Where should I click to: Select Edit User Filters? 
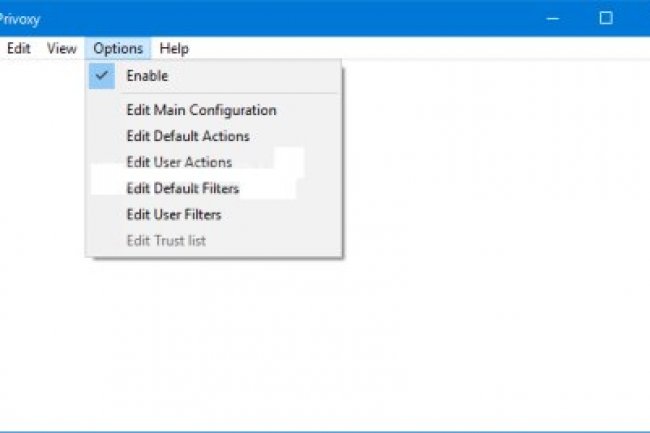213,215
